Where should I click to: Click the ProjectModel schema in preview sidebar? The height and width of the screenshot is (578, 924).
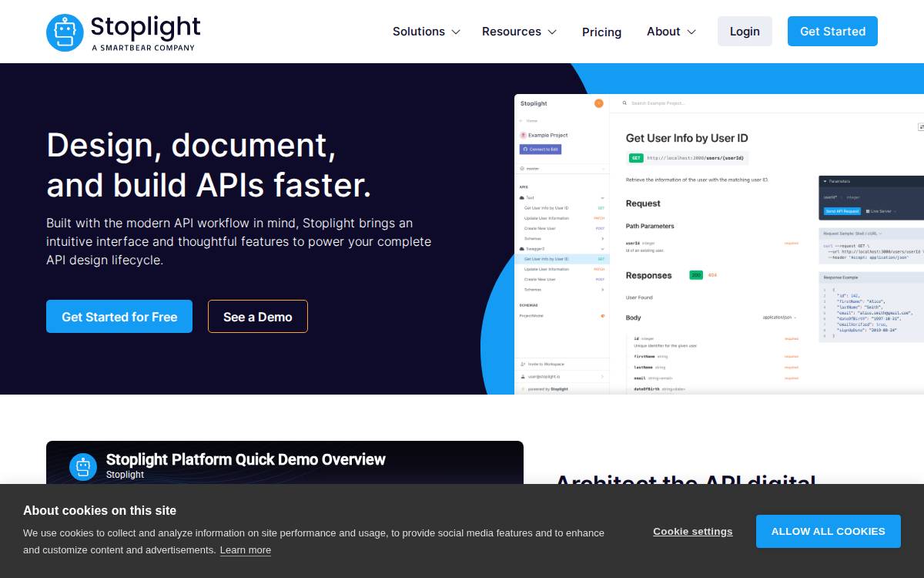[531, 315]
